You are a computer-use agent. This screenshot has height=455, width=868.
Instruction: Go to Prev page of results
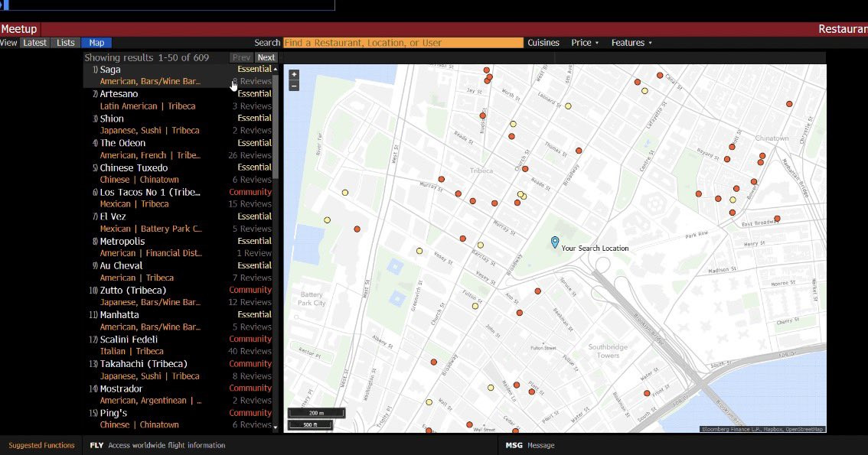(241, 57)
